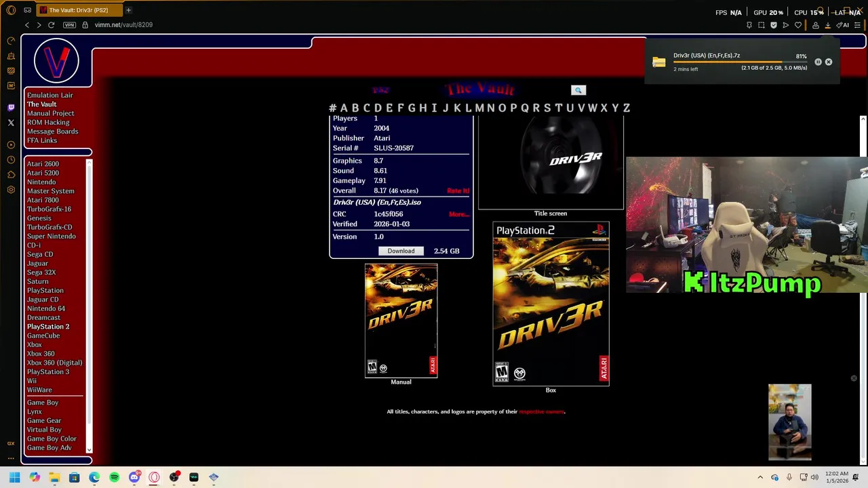Viewport: 868px width, 488px height.
Task: Open Message Boards link
Action: tap(52, 131)
